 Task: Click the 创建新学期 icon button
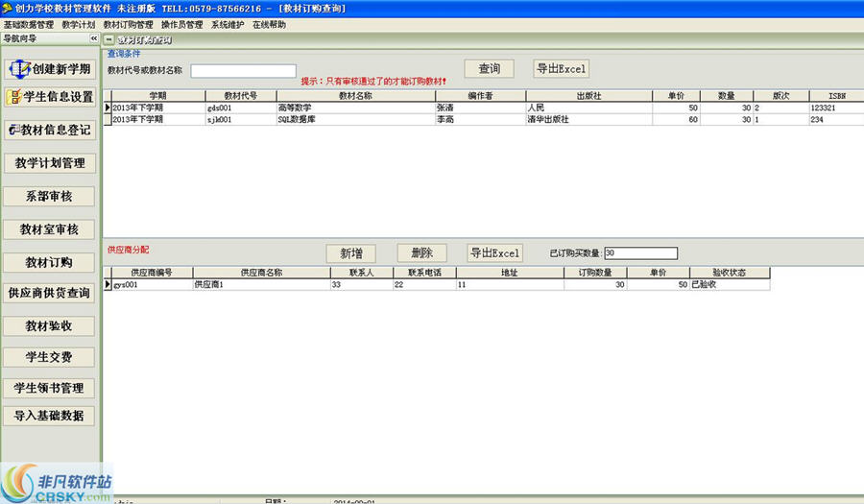coord(50,69)
